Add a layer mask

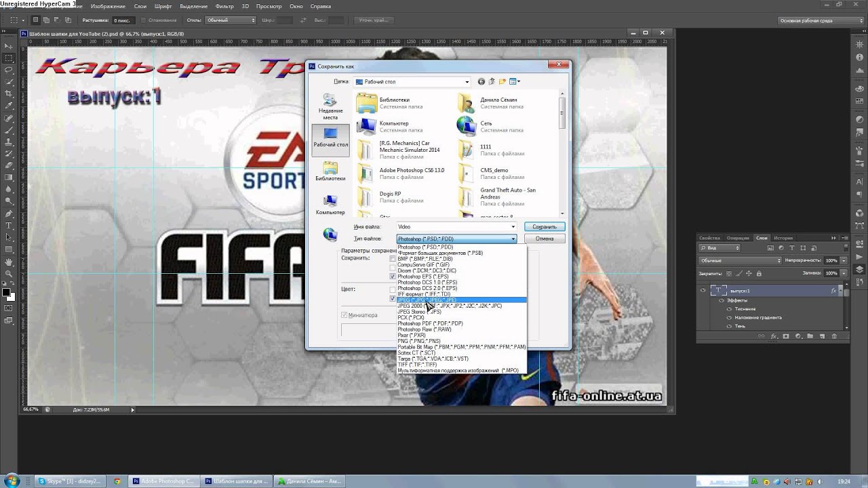[x=786, y=336]
